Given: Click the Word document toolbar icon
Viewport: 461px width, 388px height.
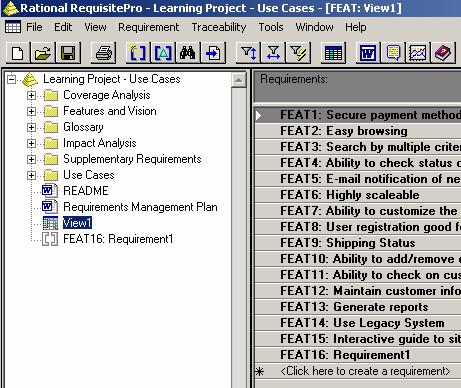Looking at the screenshot, I should click(x=368, y=53).
